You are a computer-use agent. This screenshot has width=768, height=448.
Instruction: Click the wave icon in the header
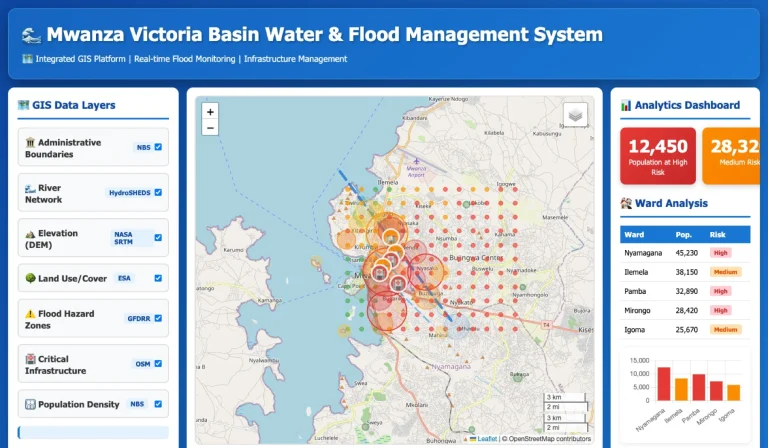[x=31, y=35]
